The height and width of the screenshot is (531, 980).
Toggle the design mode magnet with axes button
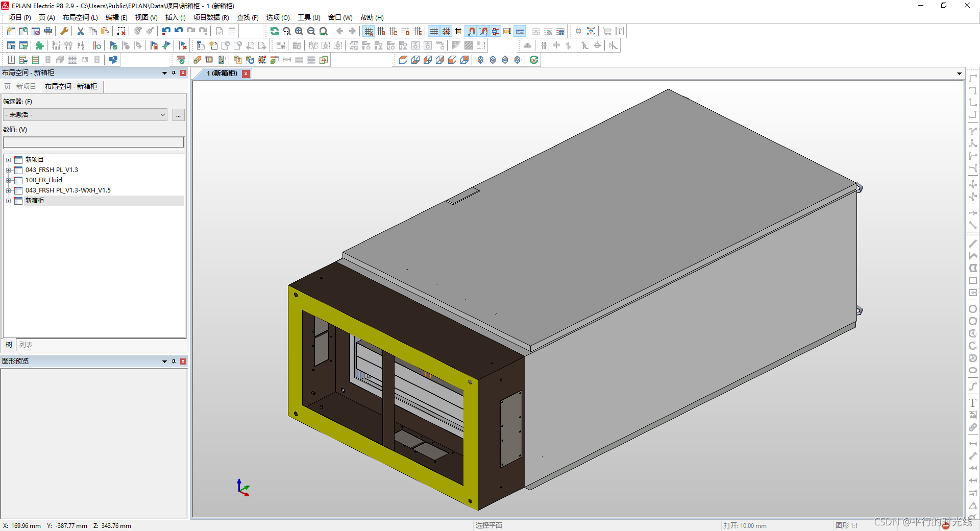pyautogui.click(x=483, y=31)
